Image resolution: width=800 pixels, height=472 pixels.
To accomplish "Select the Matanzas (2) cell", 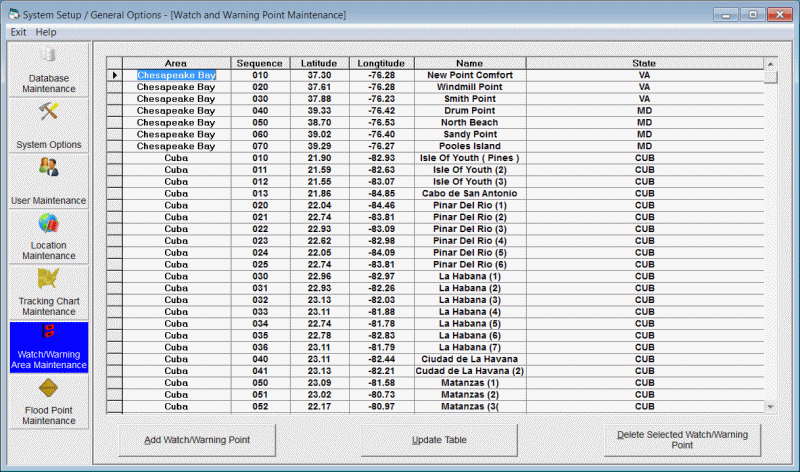I will [470, 394].
